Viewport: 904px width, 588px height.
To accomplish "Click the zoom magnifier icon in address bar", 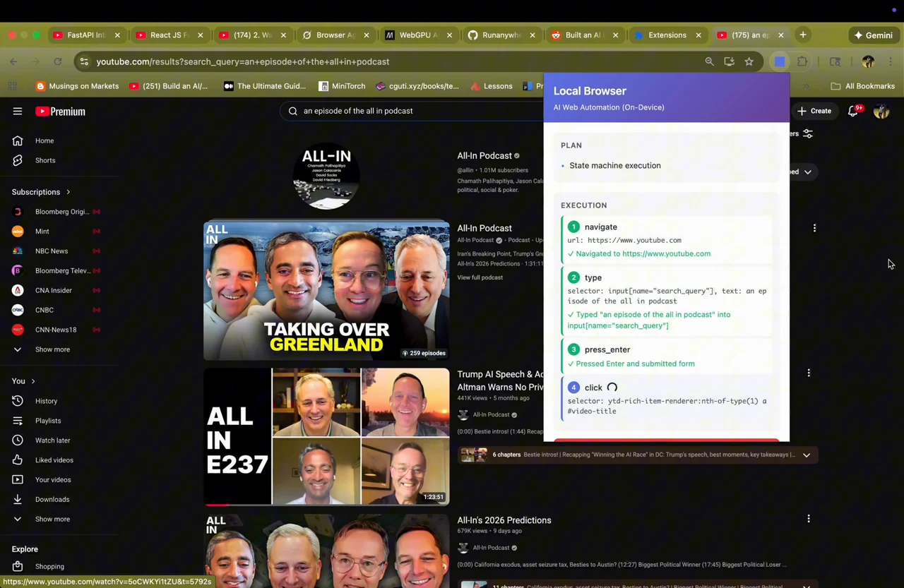I will coord(709,61).
